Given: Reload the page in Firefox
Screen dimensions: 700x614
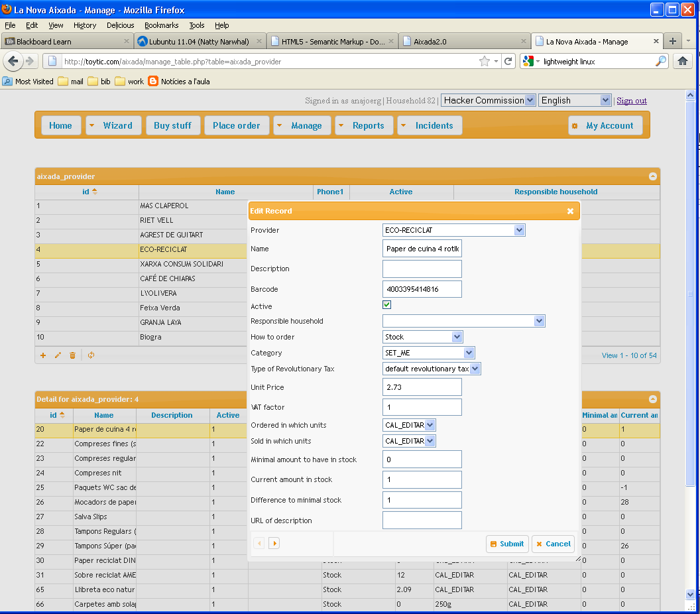Looking at the screenshot, I should 508,61.
